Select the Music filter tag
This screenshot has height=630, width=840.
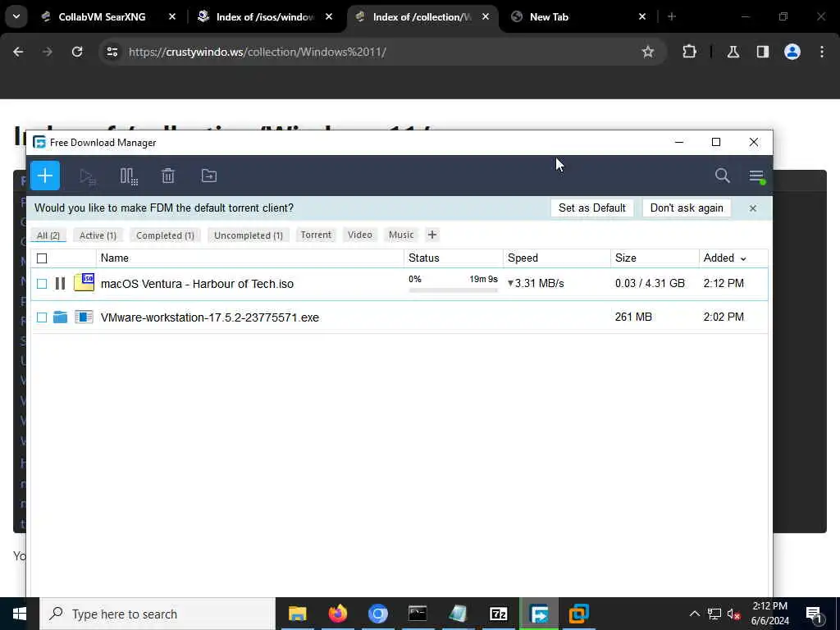(x=400, y=235)
